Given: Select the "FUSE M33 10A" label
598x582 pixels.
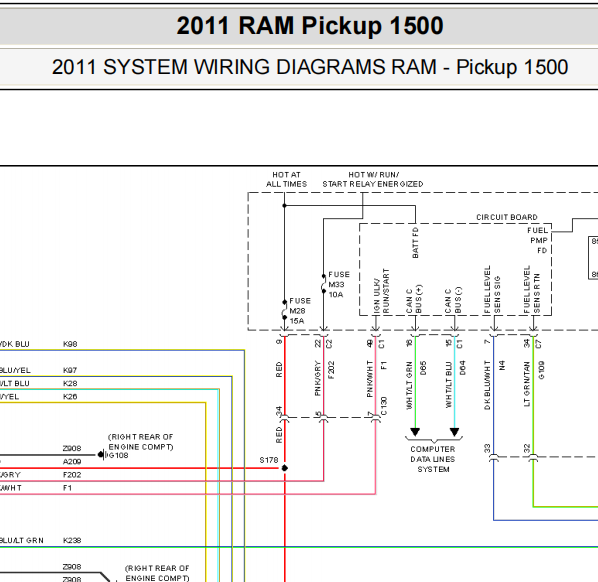Looking at the screenshot, I should [x=339, y=285].
